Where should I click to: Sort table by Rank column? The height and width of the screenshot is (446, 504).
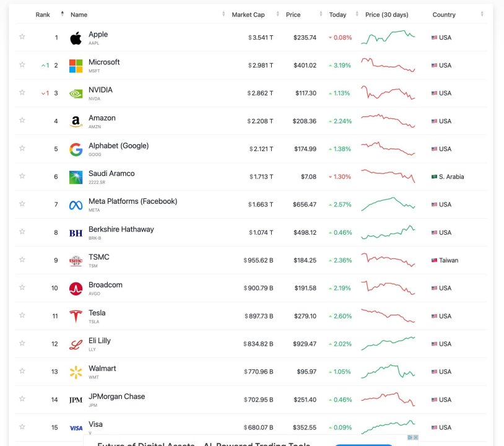pos(43,15)
